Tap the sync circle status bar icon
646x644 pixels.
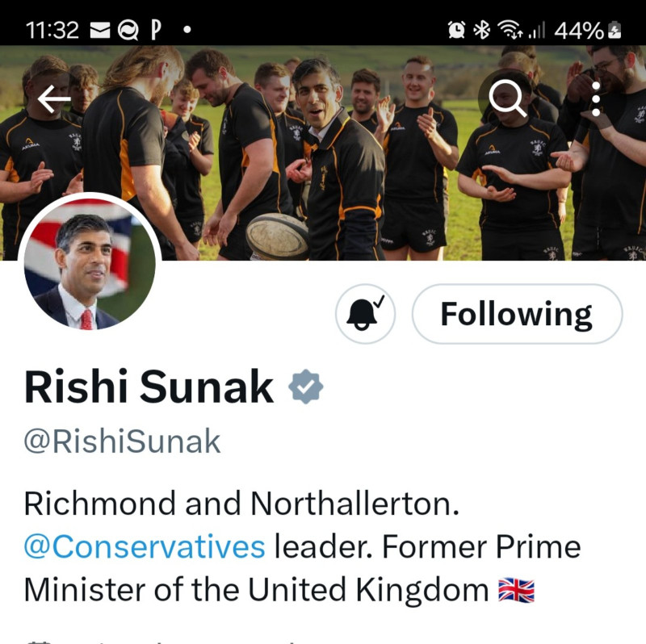tap(128, 31)
